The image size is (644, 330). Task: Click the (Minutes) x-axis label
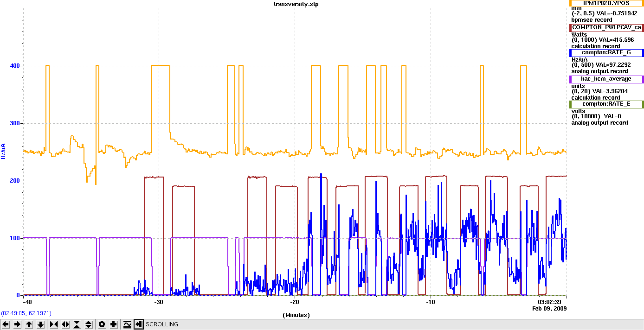tap(296, 315)
